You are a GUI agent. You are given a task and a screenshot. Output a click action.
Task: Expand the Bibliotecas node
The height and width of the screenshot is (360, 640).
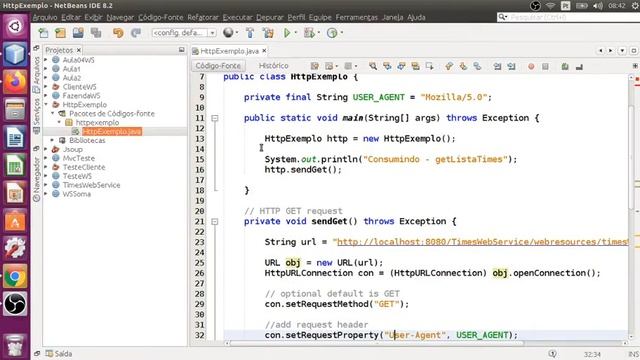click(53, 140)
